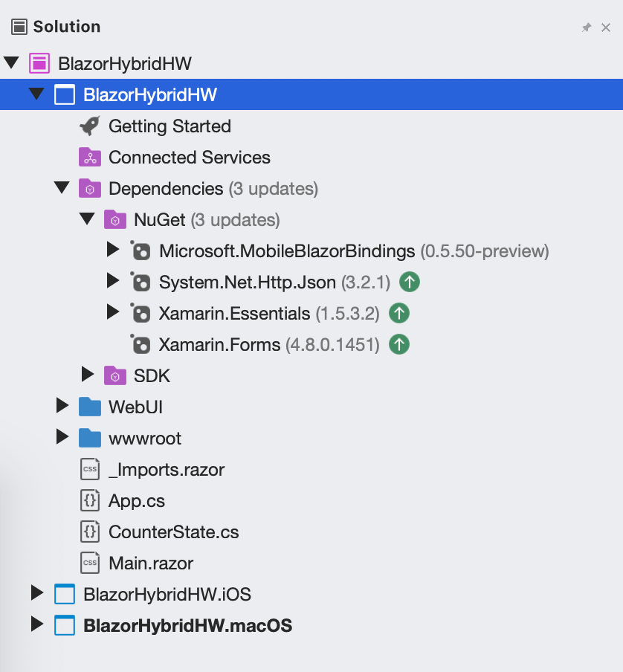The height and width of the screenshot is (672, 623).
Task: Collapse the BlazorHybridHW solution node
Action: 12,62
